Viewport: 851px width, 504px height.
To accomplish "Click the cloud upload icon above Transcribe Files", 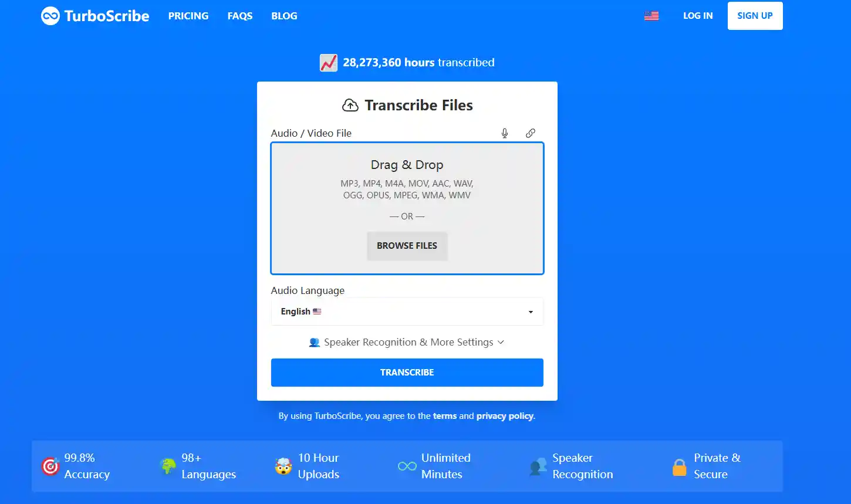I will click(350, 104).
